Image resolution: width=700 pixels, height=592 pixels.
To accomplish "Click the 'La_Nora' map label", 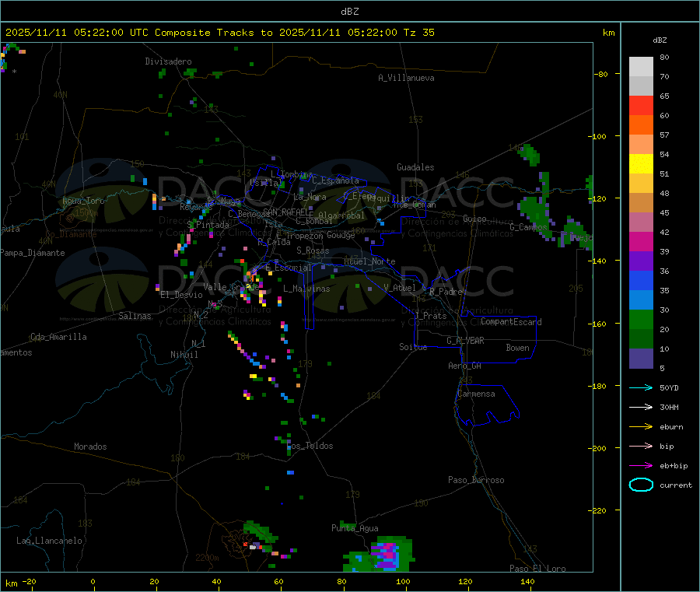I will 310,197.
